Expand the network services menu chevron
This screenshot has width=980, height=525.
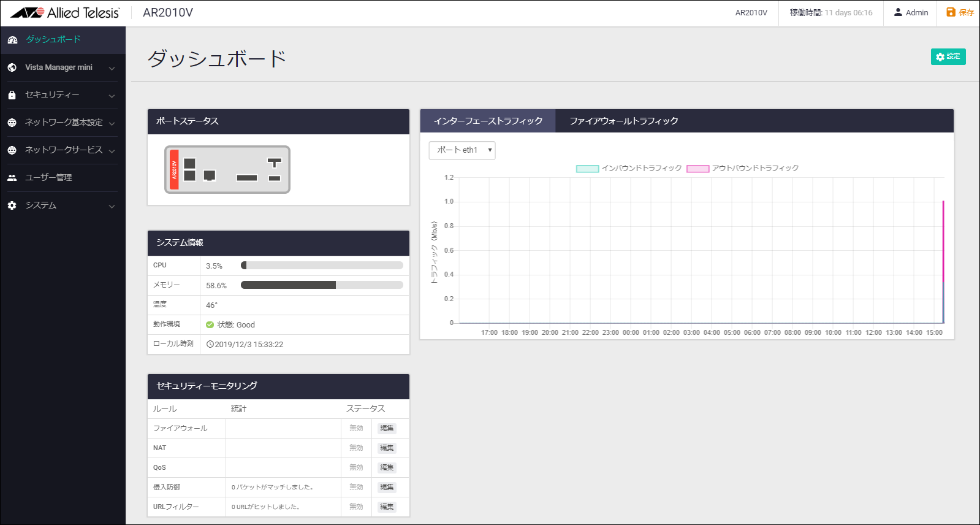tap(112, 151)
